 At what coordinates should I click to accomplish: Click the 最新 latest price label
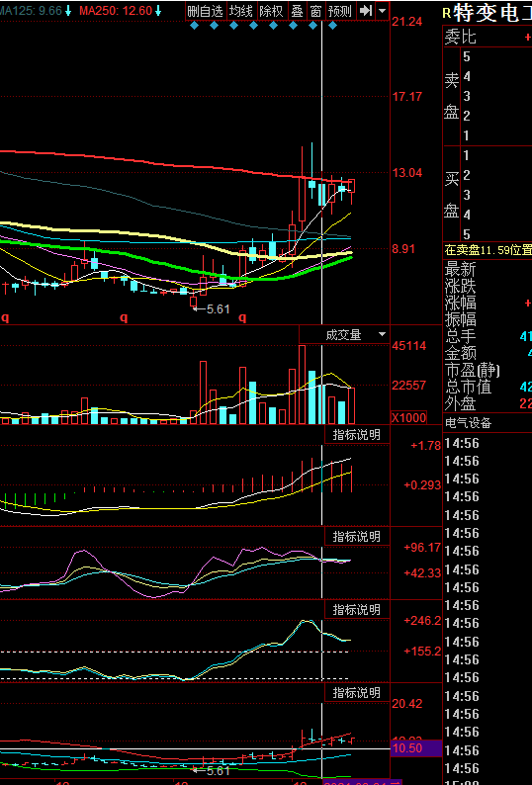pos(461,269)
